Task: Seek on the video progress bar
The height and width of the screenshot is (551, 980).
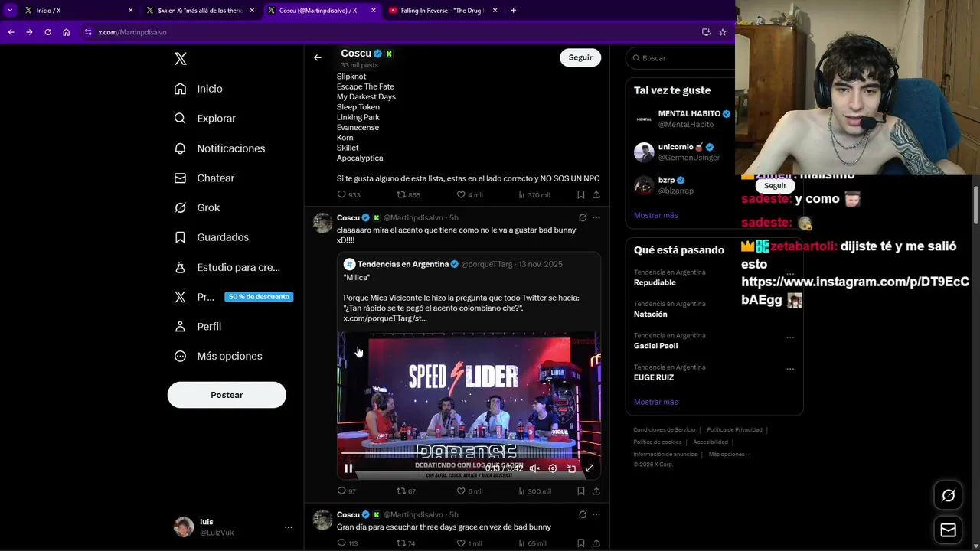Action: pyautogui.click(x=469, y=454)
